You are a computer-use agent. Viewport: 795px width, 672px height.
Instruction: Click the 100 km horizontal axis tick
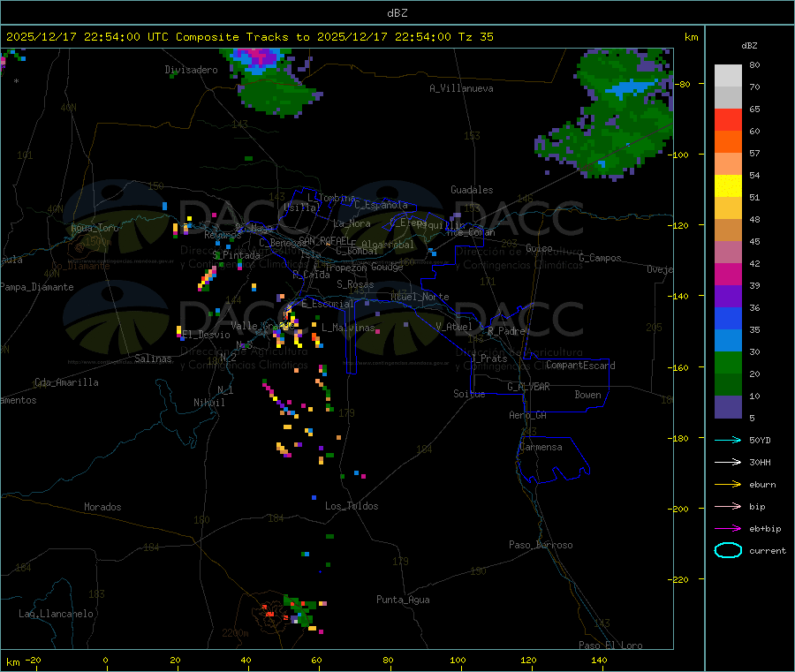tap(458, 660)
